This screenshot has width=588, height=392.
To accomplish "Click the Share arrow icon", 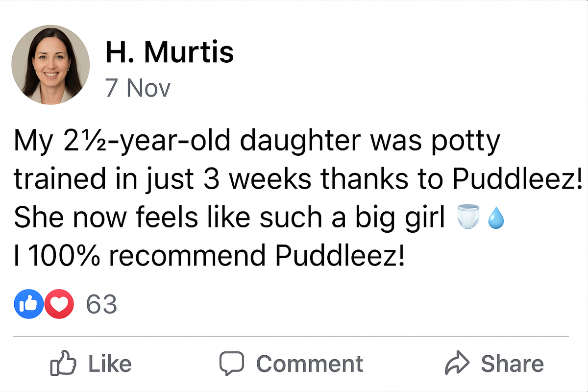I will (x=457, y=363).
